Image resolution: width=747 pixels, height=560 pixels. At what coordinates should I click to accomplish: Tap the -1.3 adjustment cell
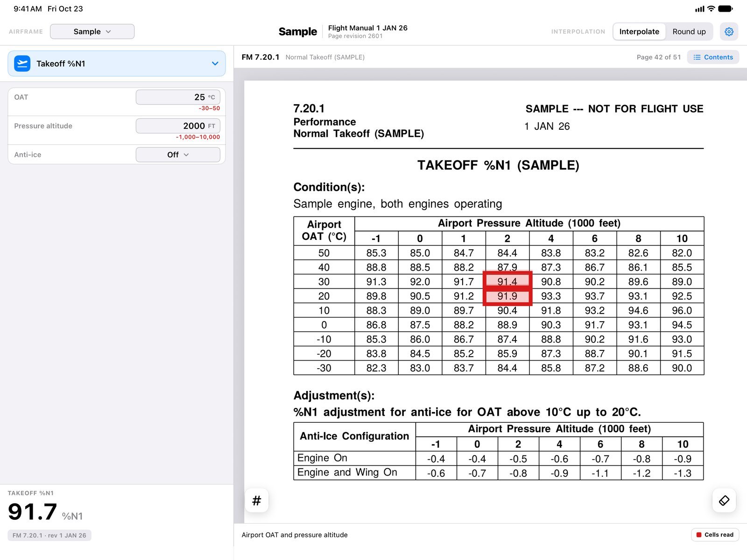[683, 473]
